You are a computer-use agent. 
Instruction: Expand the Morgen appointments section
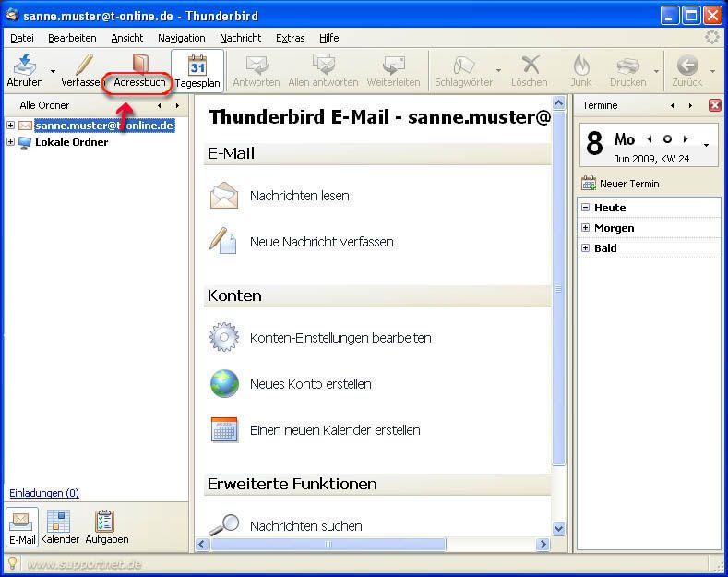tap(586, 228)
